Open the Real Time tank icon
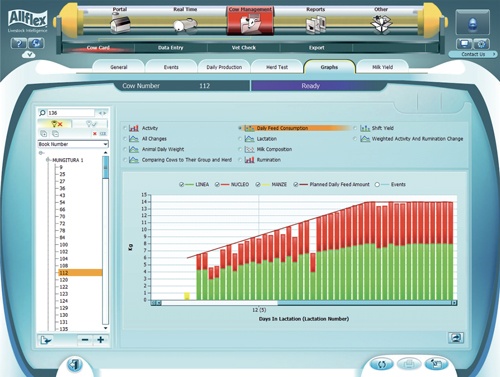The height and width of the screenshot is (377, 500). [x=185, y=25]
